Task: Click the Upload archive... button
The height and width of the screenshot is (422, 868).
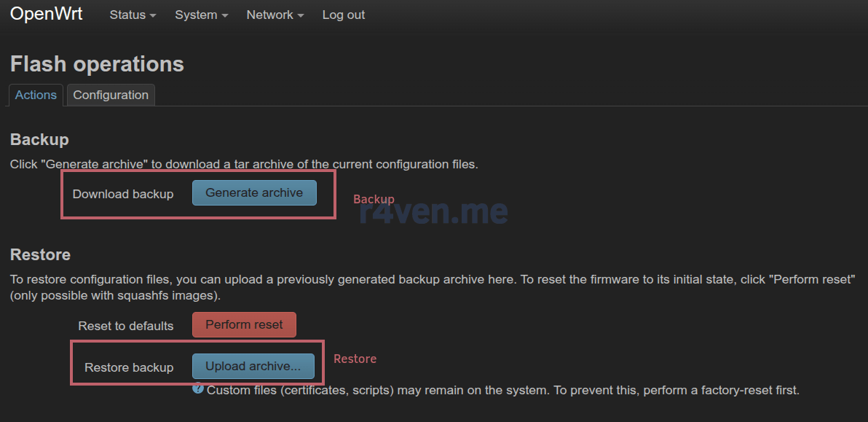Action: [253, 366]
